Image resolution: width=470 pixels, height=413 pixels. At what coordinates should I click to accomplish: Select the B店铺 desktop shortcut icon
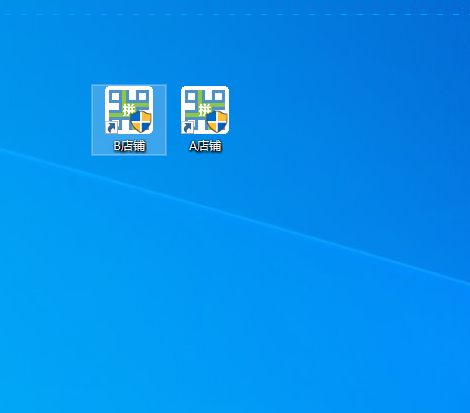coord(129,110)
